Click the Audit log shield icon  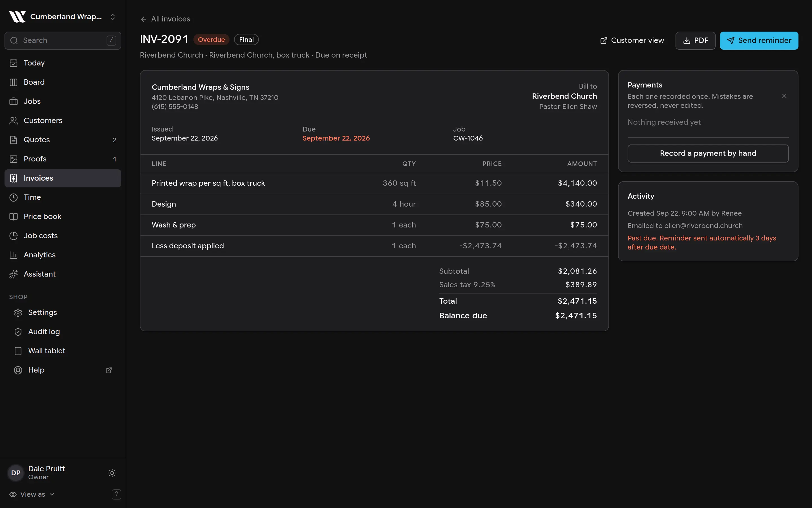pos(18,332)
